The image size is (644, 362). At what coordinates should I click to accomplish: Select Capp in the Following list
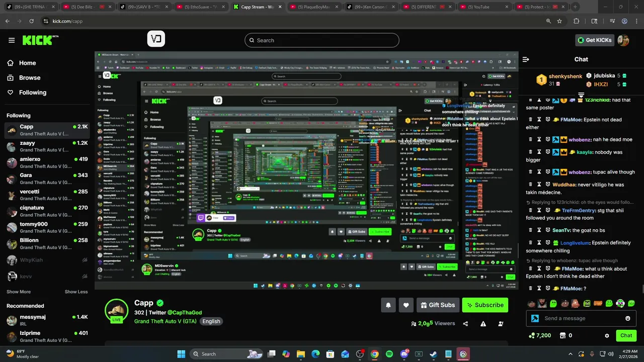pos(47,130)
